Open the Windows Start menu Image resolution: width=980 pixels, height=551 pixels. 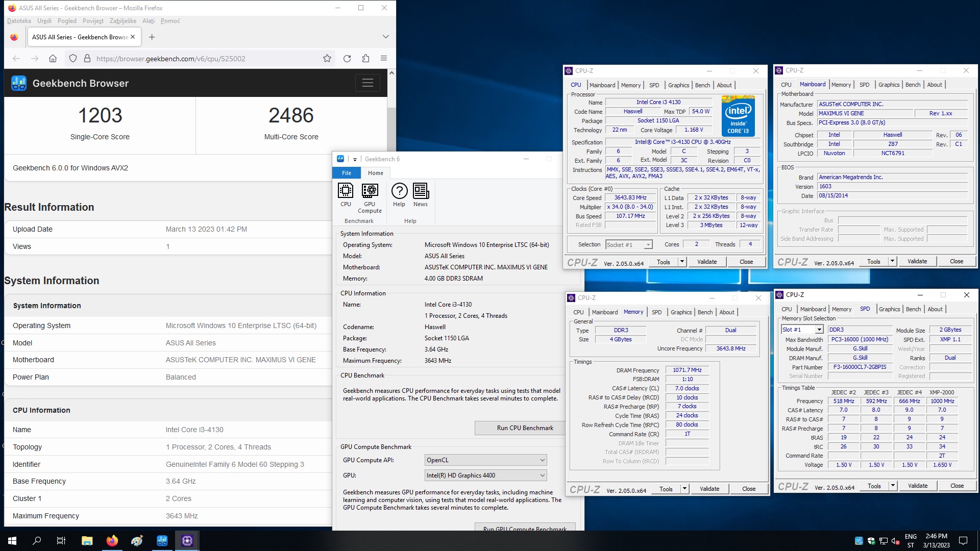[x=12, y=541]
